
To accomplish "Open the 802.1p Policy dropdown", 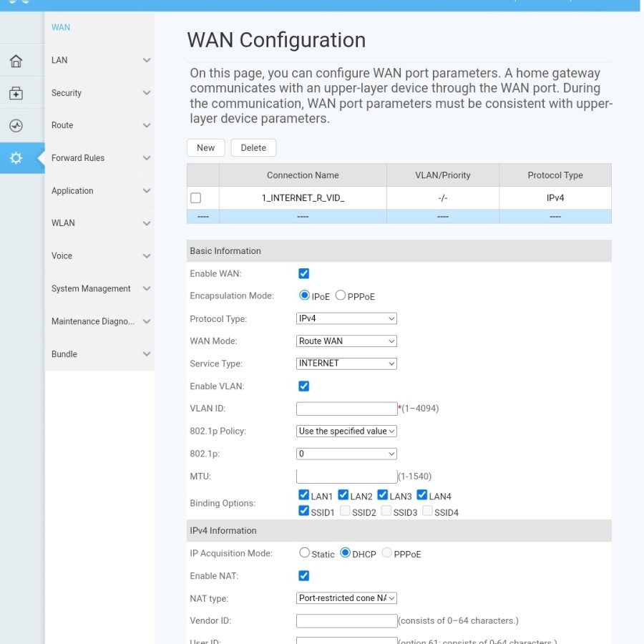I will [346, 431].
